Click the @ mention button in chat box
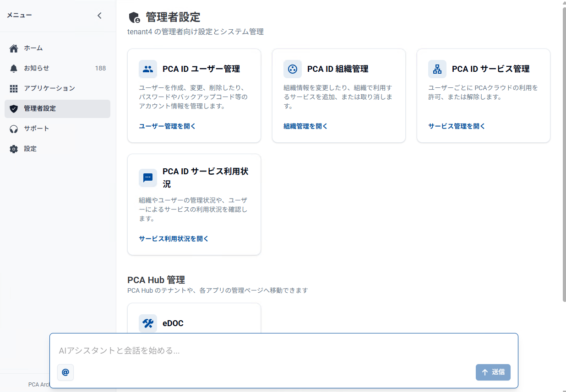Viewport: 566px width, 392px height. [x=65, y=372]
